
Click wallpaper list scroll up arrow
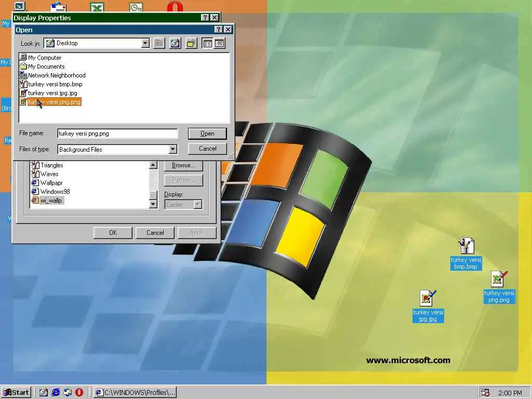(x=153, y=165)
